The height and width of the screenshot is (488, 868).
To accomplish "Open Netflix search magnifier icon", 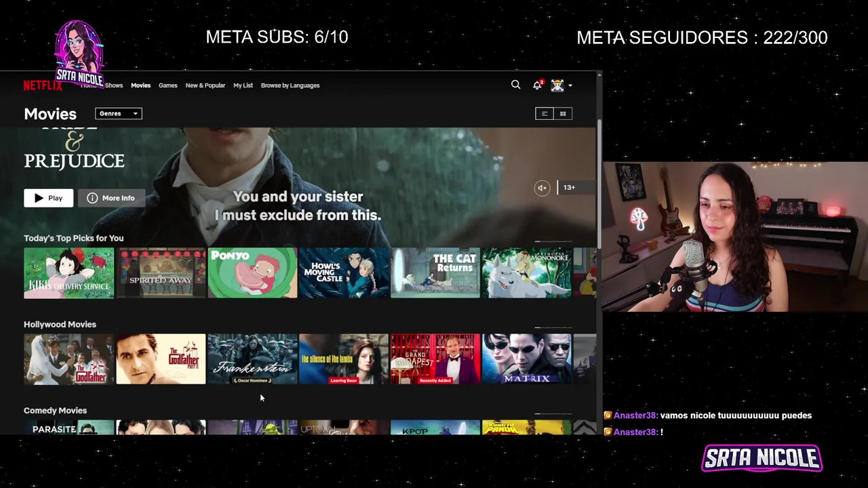I will pyautogui.click(x=515, y=85).
